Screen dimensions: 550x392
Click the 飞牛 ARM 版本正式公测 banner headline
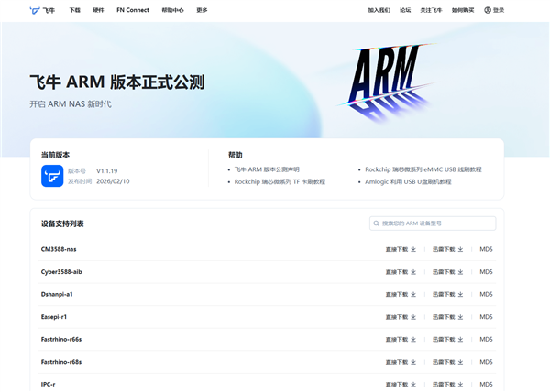(117, 82)
